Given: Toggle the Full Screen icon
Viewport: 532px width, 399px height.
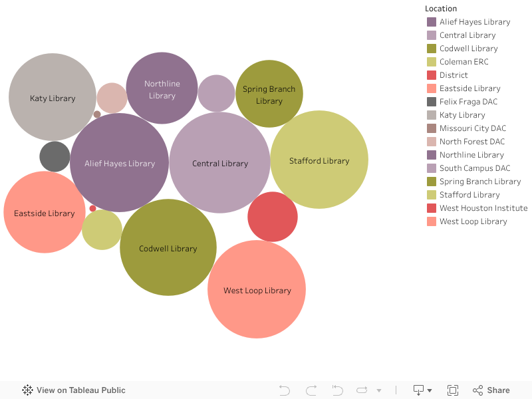Looking at the screenshot, I should point(453,390).
